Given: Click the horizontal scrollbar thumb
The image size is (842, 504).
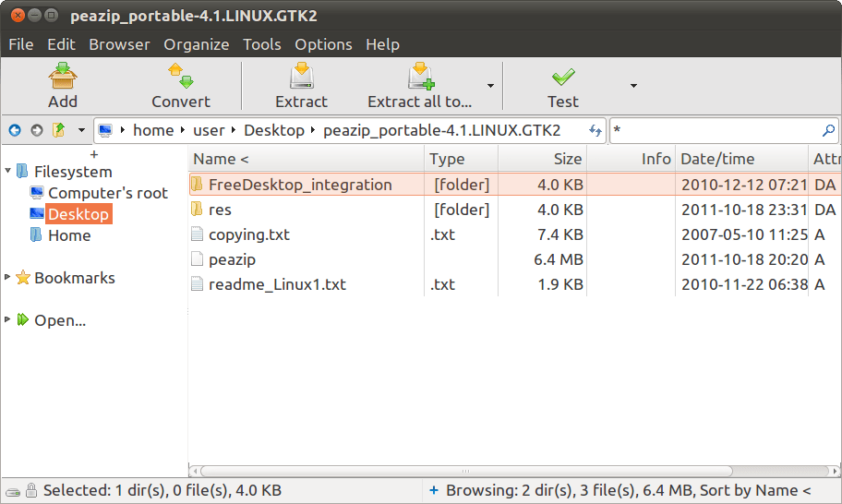Looking at the screenshot, I should point(466,472).
